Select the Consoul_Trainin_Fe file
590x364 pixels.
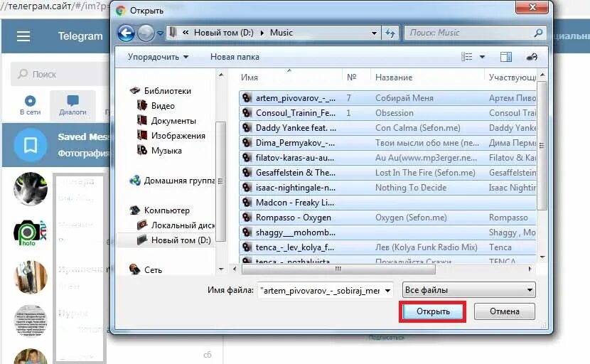pos(387,113)
